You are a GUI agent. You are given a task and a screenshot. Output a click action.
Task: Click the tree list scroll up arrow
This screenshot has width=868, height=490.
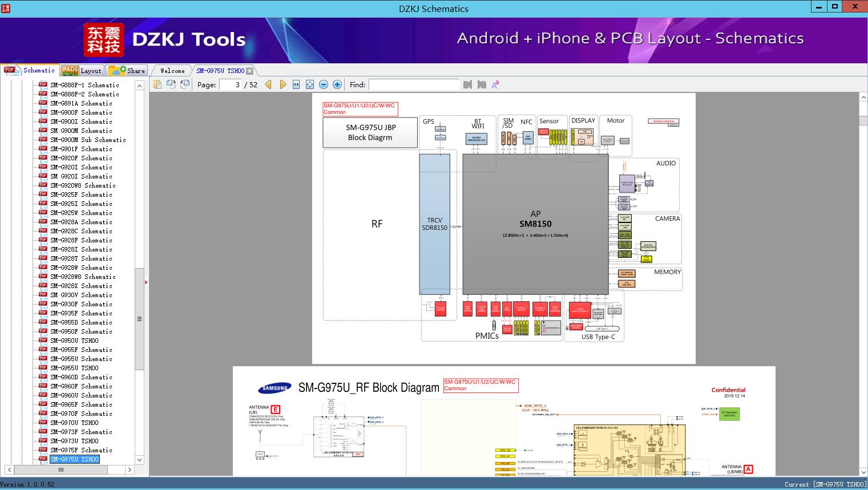(x=139, y=86)
